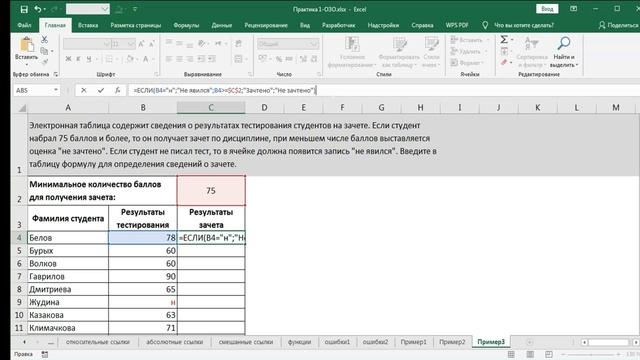The image size is (640, 360).
Task: Click Sort and Filter icon
Action: pyautogui.click(x=531, y=44)
